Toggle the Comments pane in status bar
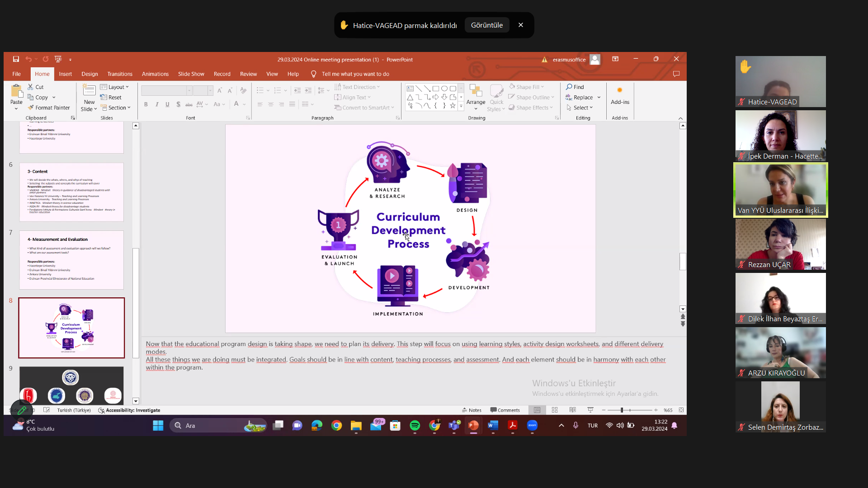 click(x=505, y=410)
